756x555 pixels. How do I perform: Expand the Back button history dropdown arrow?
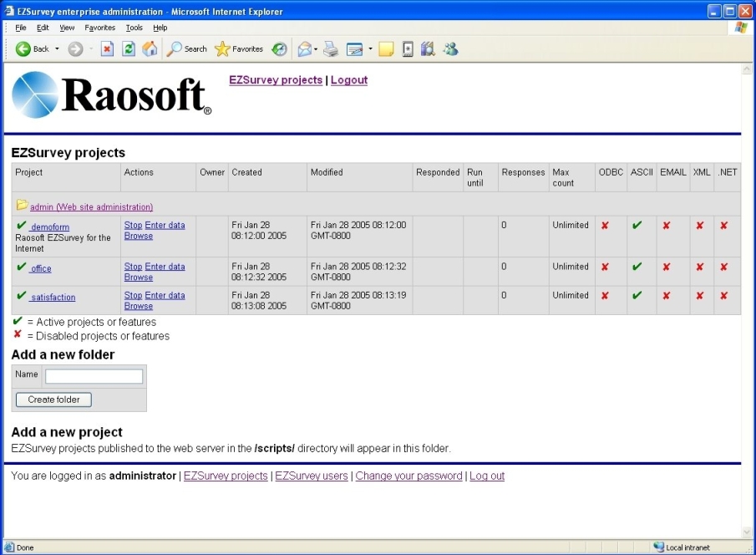point(58,49)
